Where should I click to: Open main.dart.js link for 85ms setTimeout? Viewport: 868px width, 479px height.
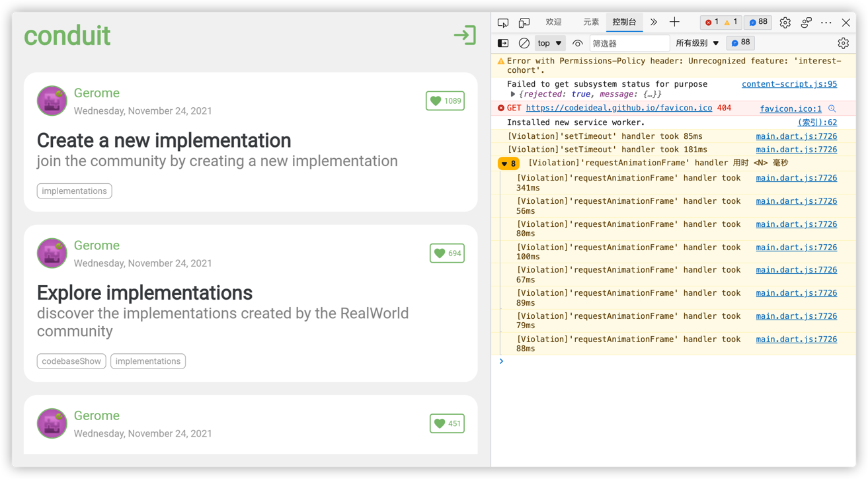(797, 136)
